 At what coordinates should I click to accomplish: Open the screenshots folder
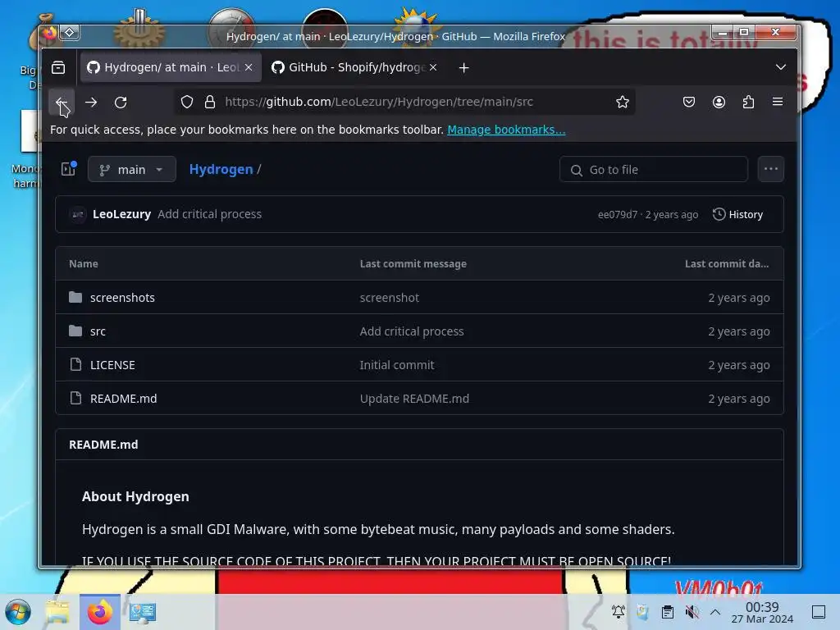(122, 297)
